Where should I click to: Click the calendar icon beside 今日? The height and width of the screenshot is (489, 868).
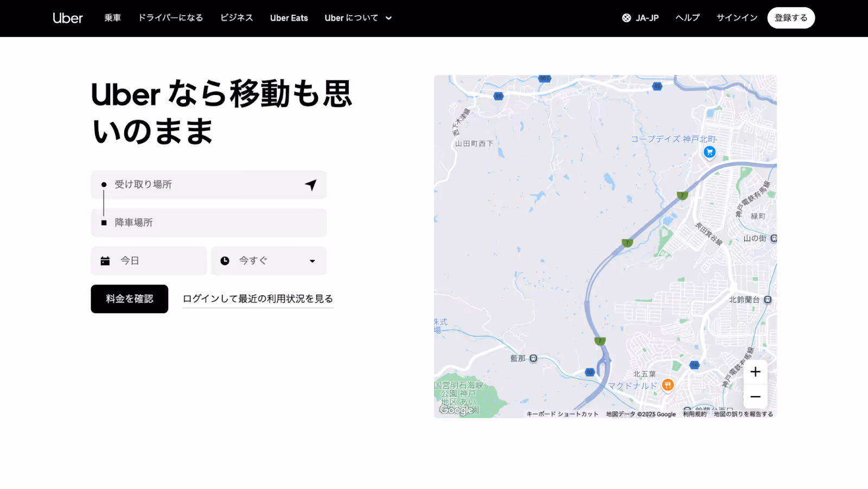(x=105, y=261)
